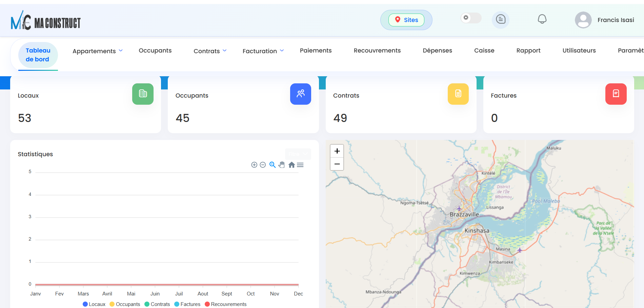The image size is (644, 308).
Task: Select the chart selection zoom magnifier
Action: 273,165
